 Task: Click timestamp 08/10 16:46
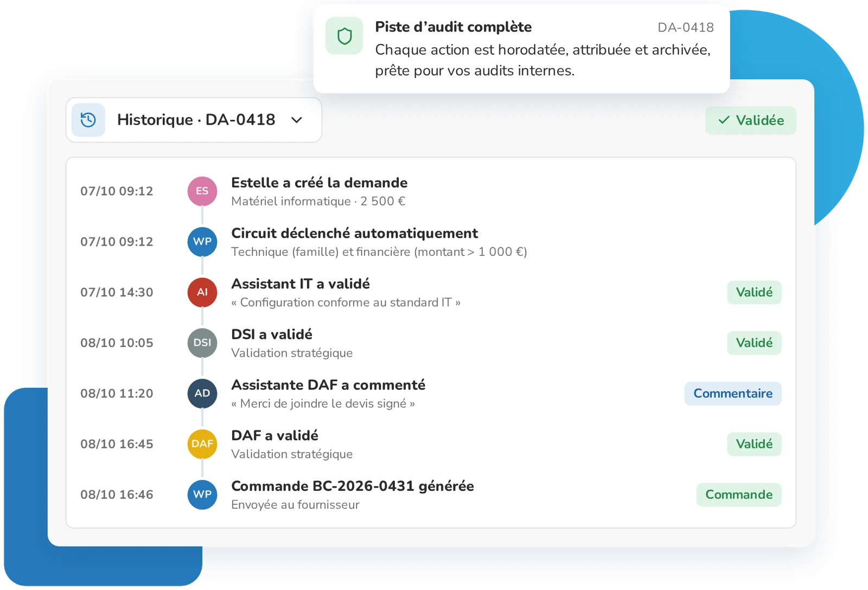coord(117,495)
